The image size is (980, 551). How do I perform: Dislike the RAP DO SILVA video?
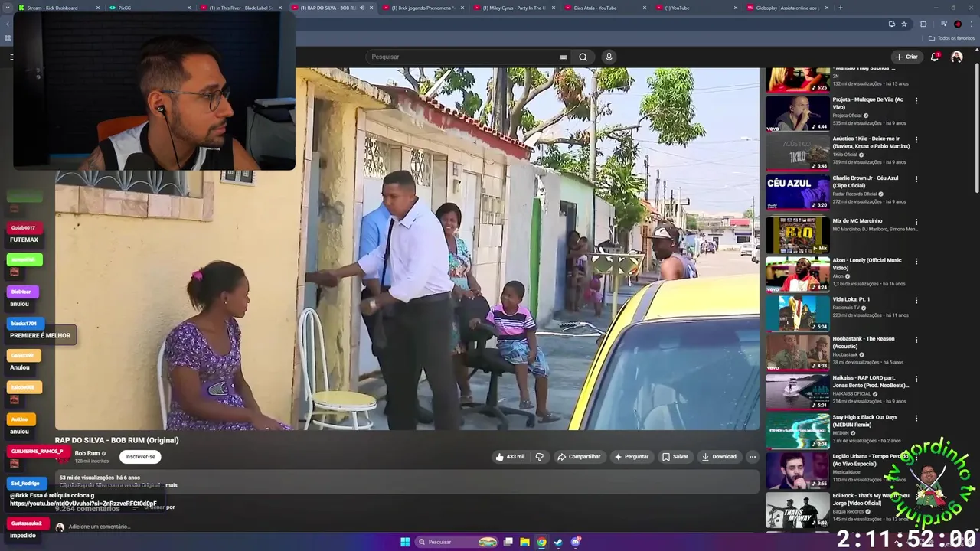[539, 457]
